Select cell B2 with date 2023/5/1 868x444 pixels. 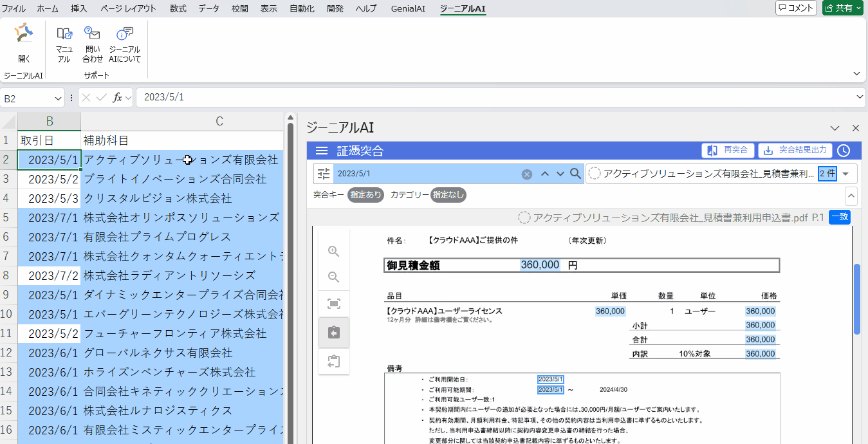point(49,160)
